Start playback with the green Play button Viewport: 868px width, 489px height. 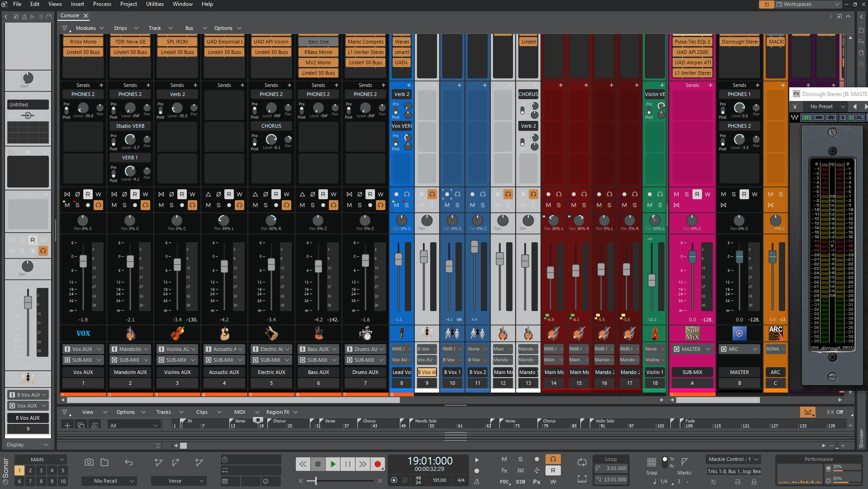pyautogui.click(x=333, y=464)
